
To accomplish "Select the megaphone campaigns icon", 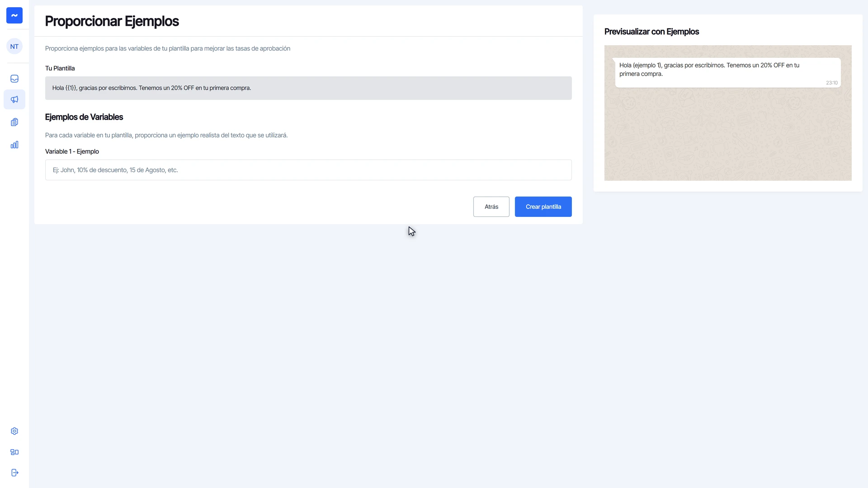I will (x=14, y=99).
